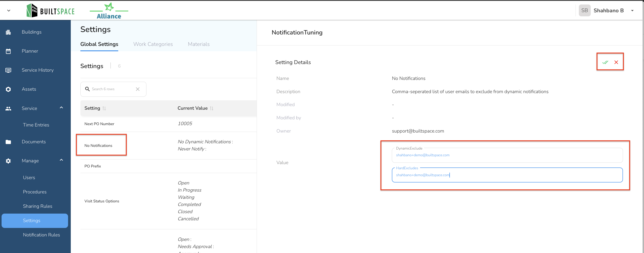Viewport: 644px width, 253px height.
Task: Click the Setting column header
Action: 92,108
